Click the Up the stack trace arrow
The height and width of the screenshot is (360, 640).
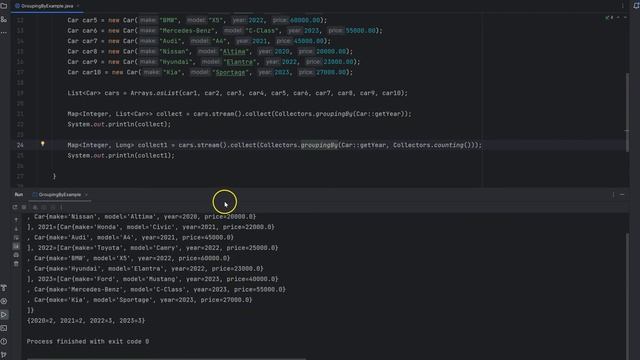pyautogui.click(x=16, y=220)
